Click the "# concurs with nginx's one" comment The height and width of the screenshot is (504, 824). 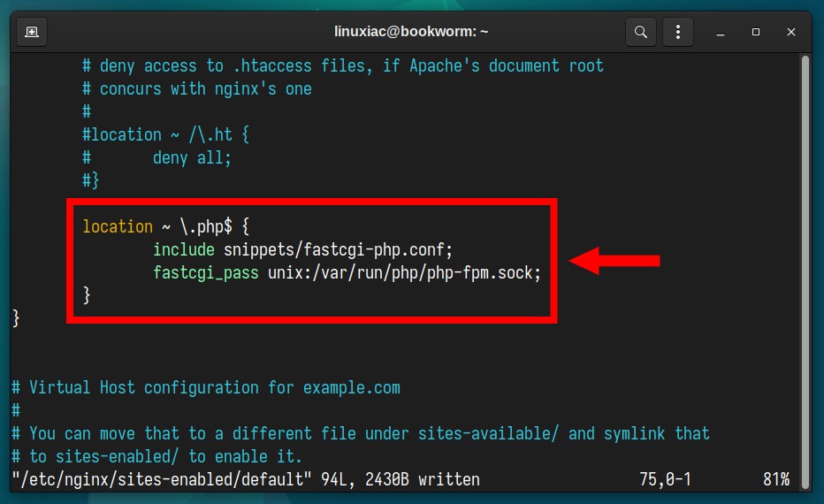tap(197, 88)
